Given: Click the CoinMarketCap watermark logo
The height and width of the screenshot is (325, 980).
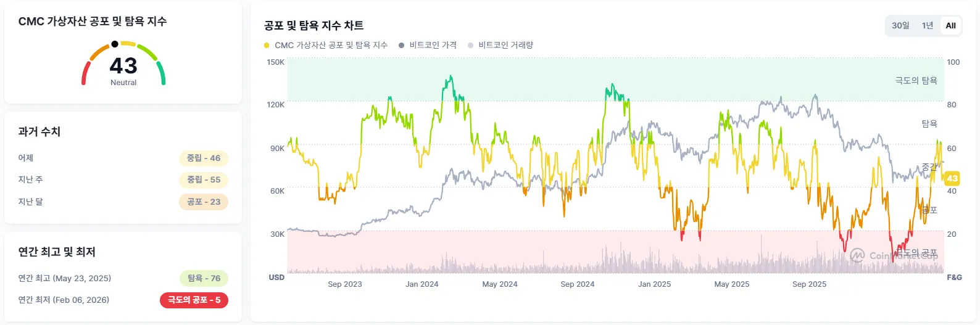Looking at the screenshot, I should 857,255.
